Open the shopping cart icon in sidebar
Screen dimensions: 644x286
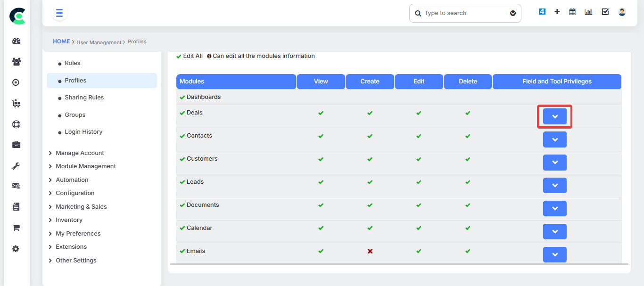pyautogui.click(x=16, y=228)
